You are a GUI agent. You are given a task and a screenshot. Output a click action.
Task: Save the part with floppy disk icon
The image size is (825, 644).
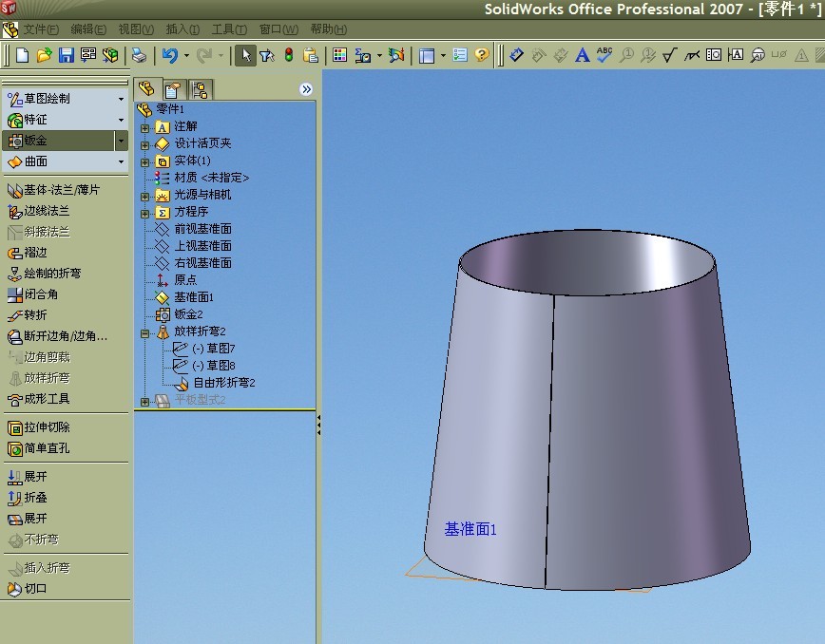tap(67, 55)
